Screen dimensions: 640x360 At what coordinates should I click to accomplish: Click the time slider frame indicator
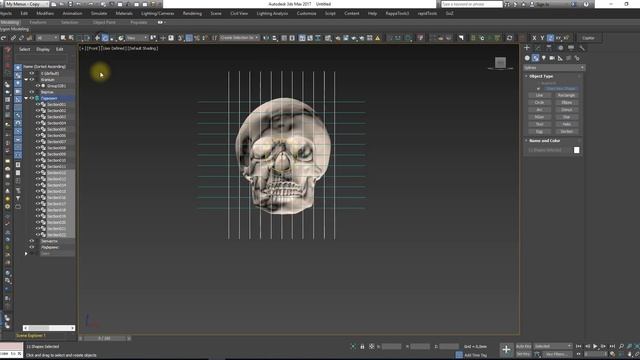[104, 338]
